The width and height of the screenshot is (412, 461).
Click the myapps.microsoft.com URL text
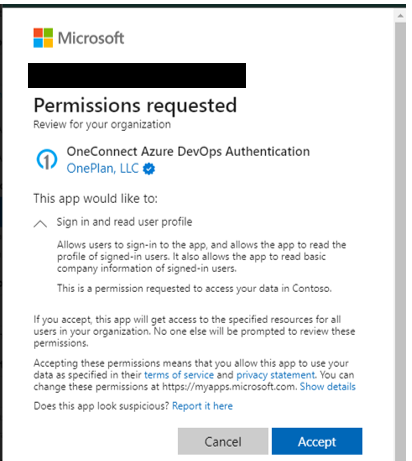point(229,387)
